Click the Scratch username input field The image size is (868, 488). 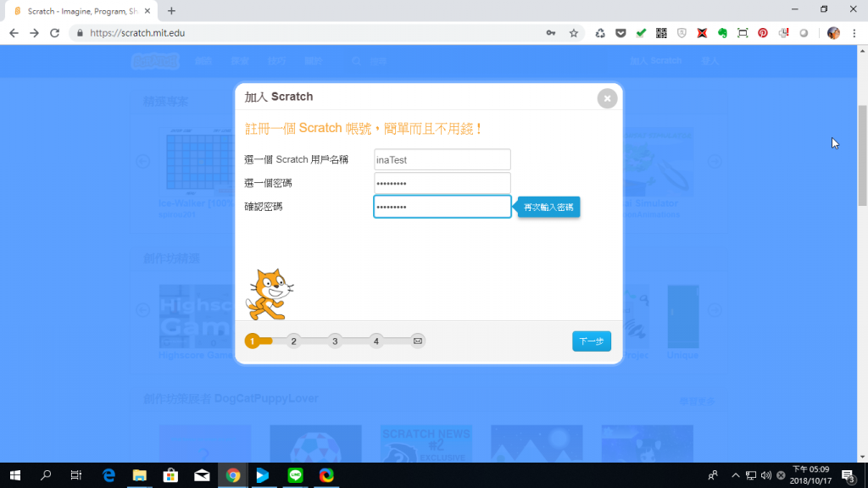[x=442, y=159]
